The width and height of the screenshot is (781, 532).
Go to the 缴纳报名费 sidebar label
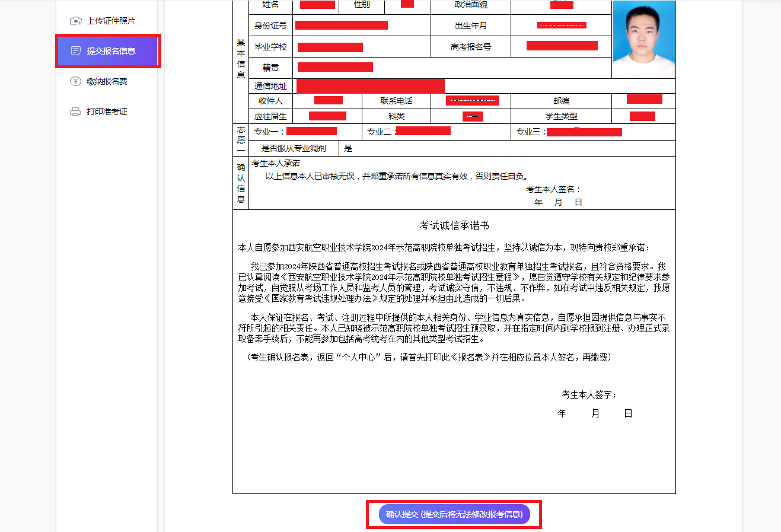tap(107, 81)
